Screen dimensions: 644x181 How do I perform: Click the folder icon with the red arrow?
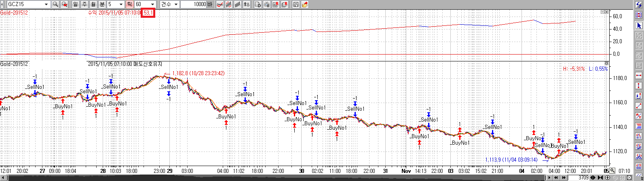pos(305,4)
